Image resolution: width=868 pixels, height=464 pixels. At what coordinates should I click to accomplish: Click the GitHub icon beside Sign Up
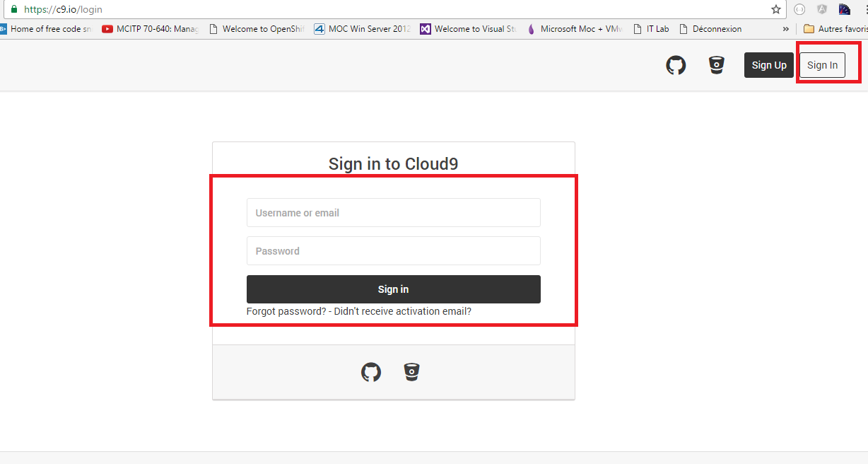[676, 65]
